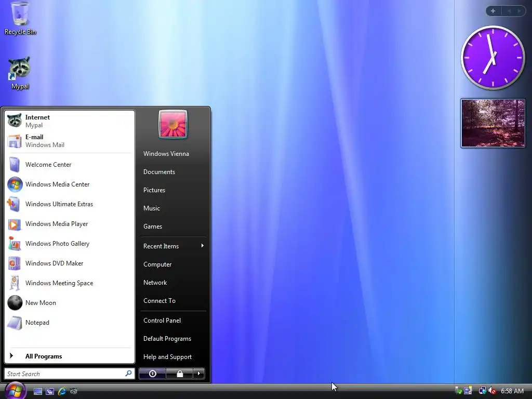This screenshot has width=532, height=399.
Task: Click the Windows Sidebar tray icon
Action: click(x=468, y=391)
